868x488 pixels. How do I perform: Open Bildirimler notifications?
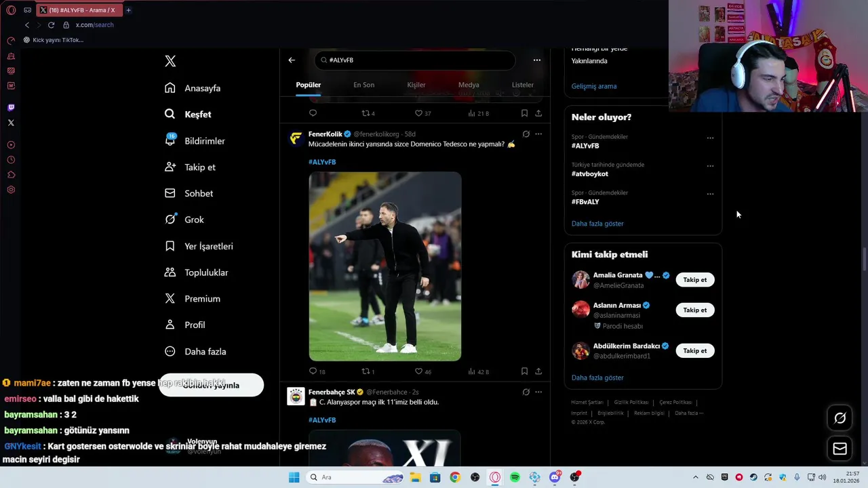pos(195,141)
